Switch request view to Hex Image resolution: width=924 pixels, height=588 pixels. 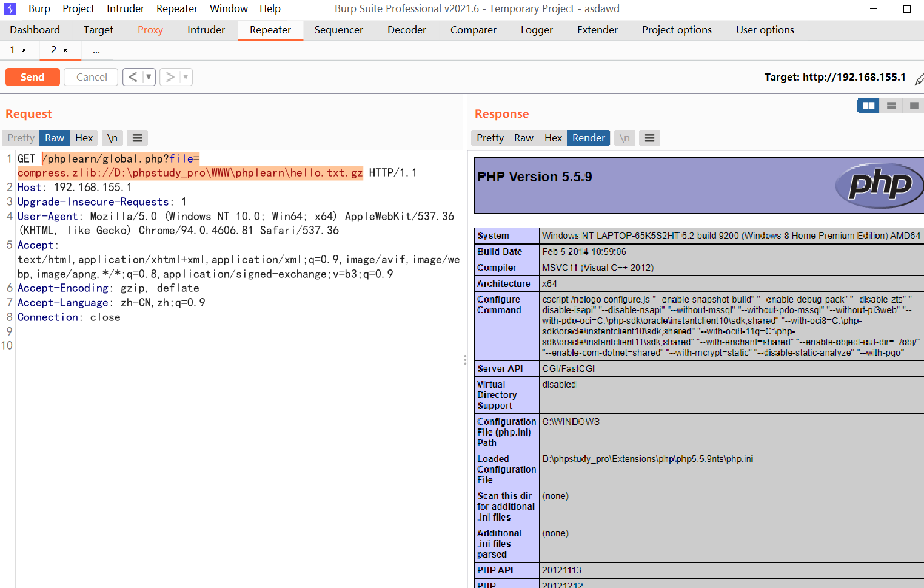click(x=84, y=138)
